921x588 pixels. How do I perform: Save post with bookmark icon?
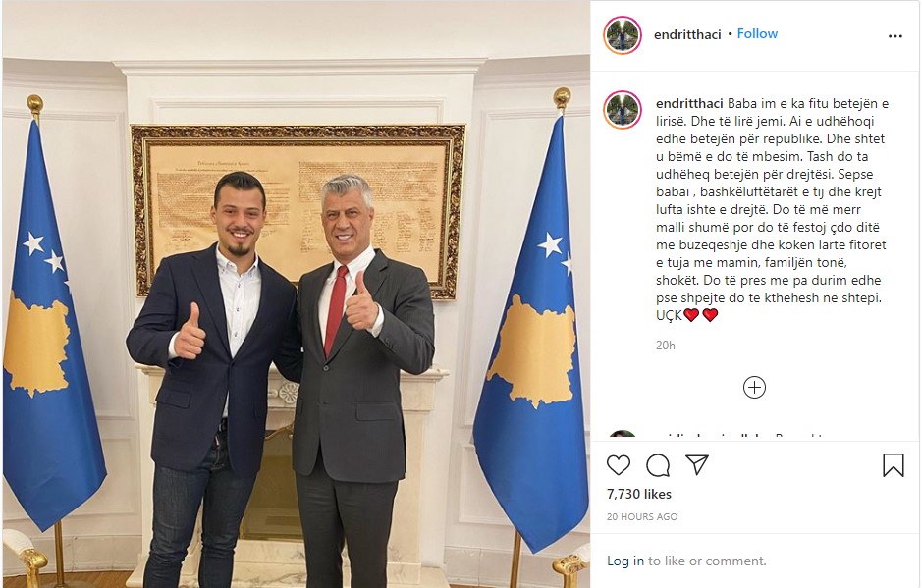(x=893, y=465)
